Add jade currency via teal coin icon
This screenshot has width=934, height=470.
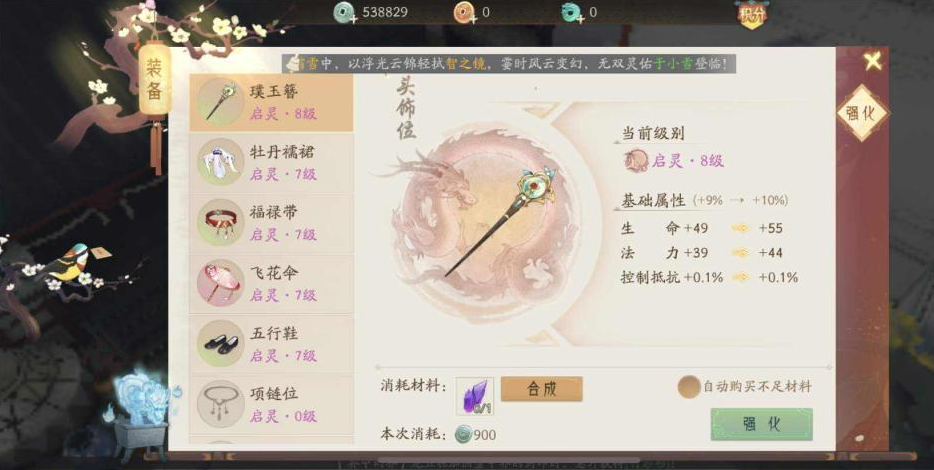click(x=571, y=13)
